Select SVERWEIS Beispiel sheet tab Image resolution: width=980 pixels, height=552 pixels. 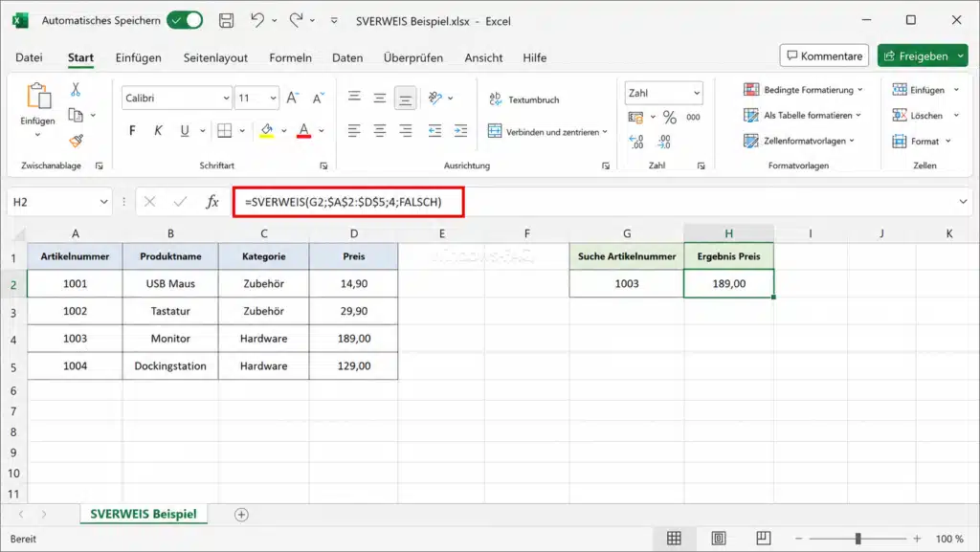144,514
